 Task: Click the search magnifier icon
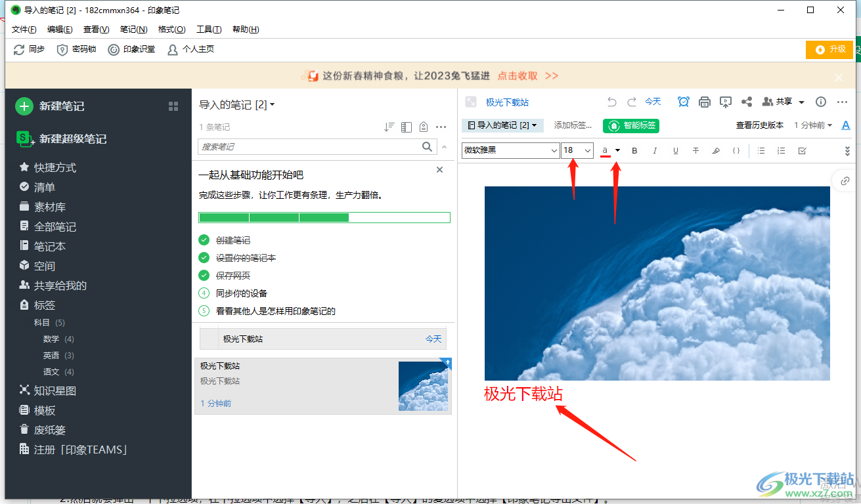[428, 147]
